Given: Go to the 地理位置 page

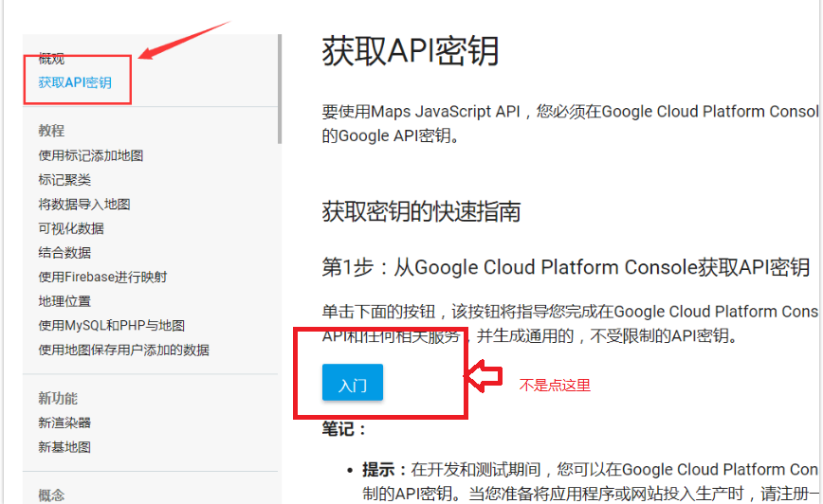Looking at the screenshot, I should tap(64, 301).
